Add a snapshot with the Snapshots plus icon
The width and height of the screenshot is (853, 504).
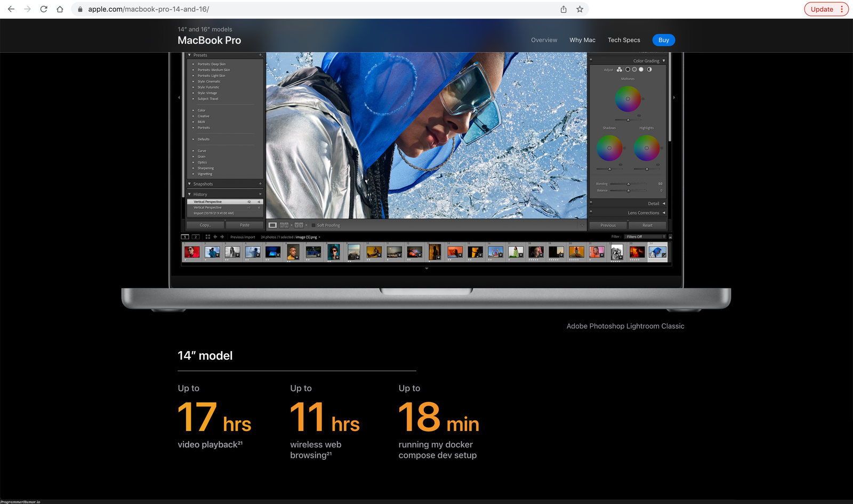260,184
